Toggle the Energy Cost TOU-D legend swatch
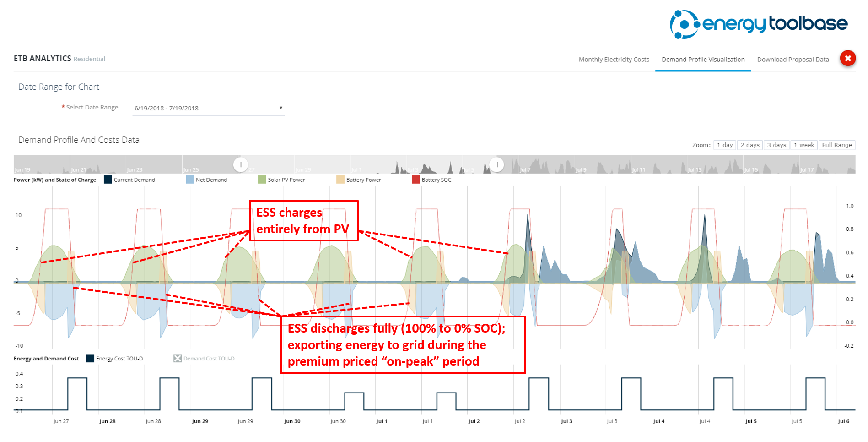Screen dimensions: 868x442 90,358
